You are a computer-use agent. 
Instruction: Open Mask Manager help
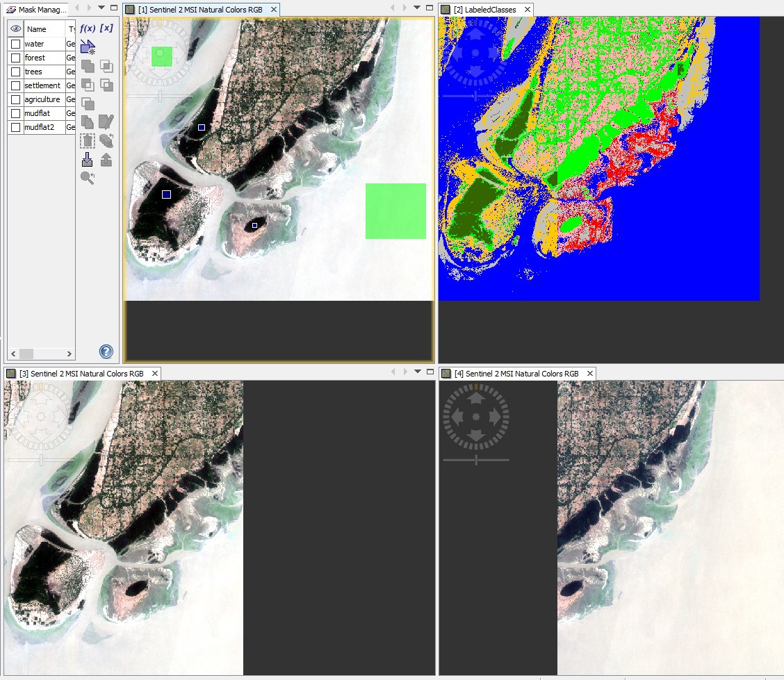click(106, 351)
